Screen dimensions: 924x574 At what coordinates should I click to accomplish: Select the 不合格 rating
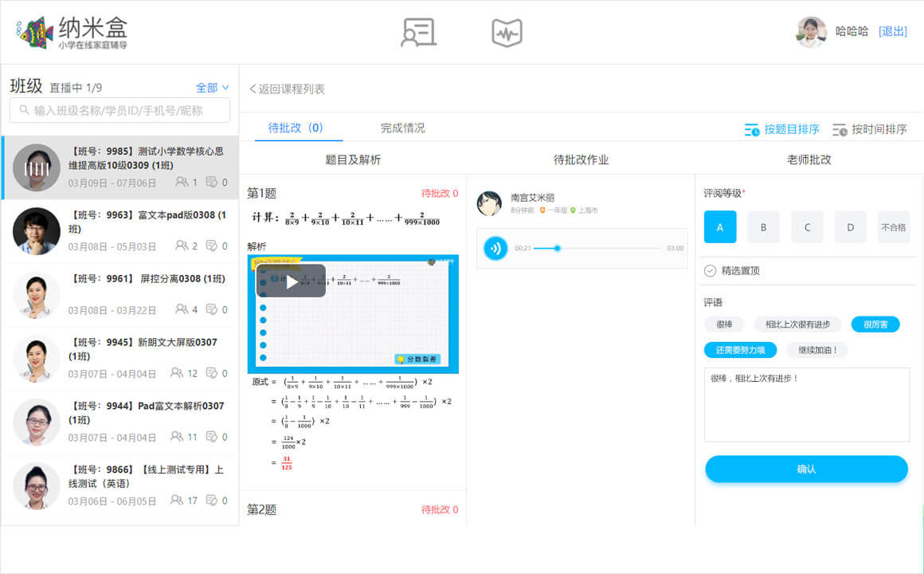pos(893,227)
